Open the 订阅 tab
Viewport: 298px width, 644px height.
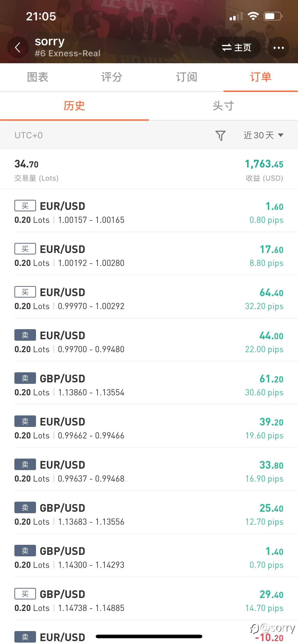[x=186, y=77]
